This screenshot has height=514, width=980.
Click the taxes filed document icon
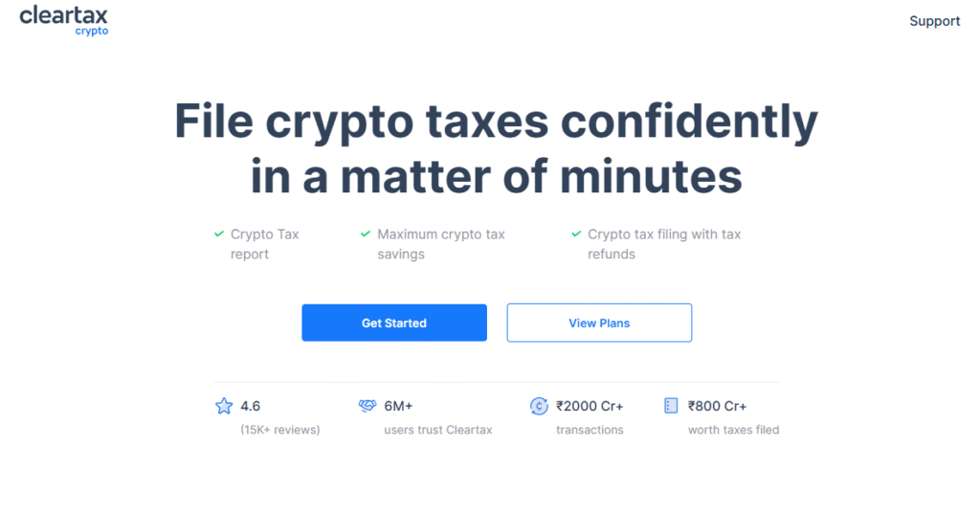click(x=671, y=405)
